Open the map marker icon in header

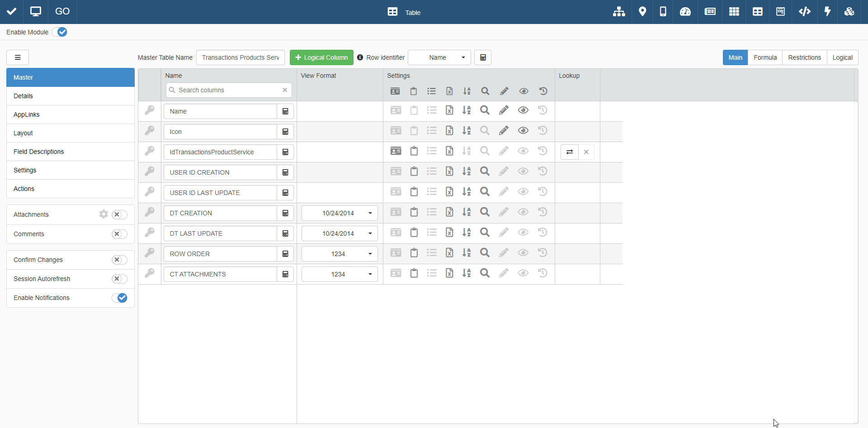[x=642, y=12]
